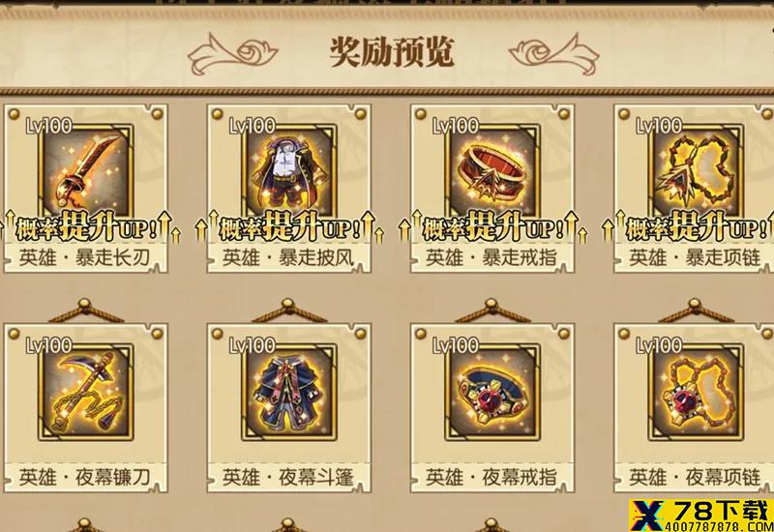Click the 英雄·暴走披风 name label

[288, 257]
